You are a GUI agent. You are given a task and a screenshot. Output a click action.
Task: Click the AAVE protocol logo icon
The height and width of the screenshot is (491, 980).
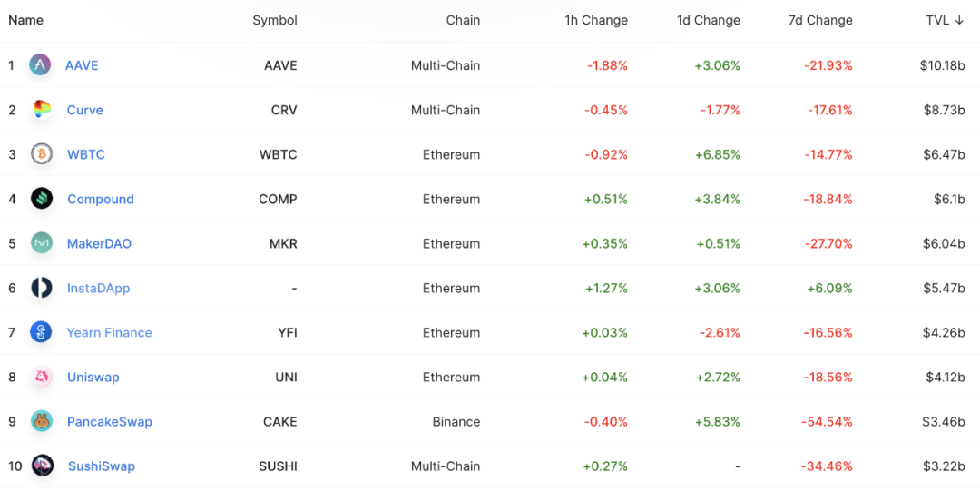click(x=40, y=65)
